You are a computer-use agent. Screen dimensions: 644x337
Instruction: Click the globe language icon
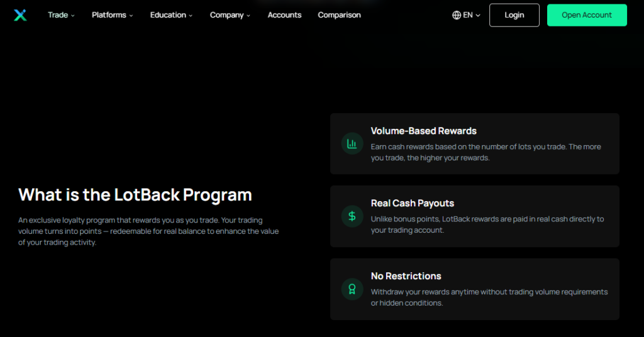point(457,15)
